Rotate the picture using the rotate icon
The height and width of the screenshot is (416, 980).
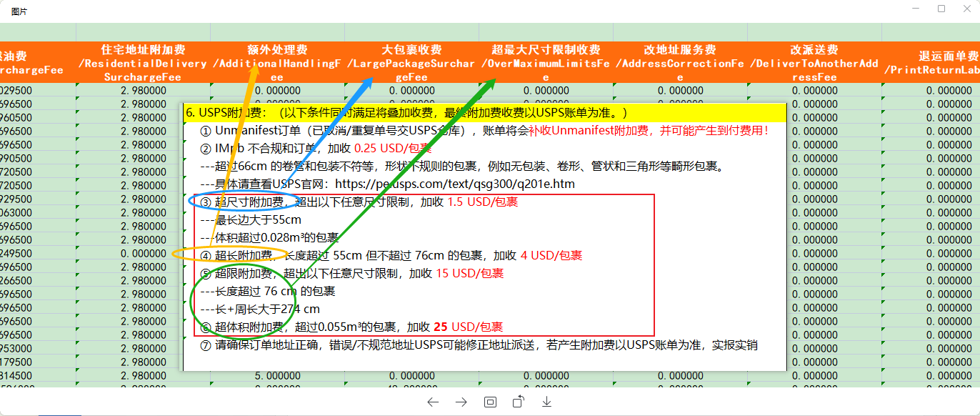(519, 402)
